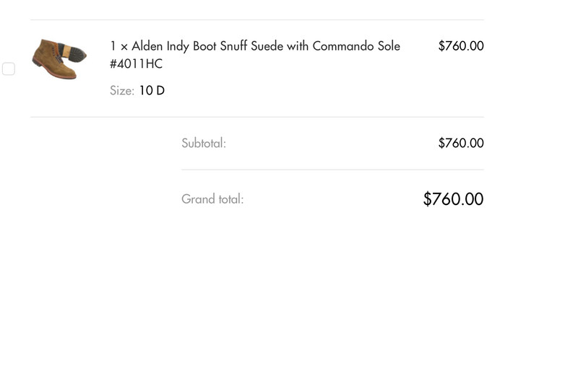The image size is (578, 392).
Task: Click the Size label
Action: click(x=122, y=91)
